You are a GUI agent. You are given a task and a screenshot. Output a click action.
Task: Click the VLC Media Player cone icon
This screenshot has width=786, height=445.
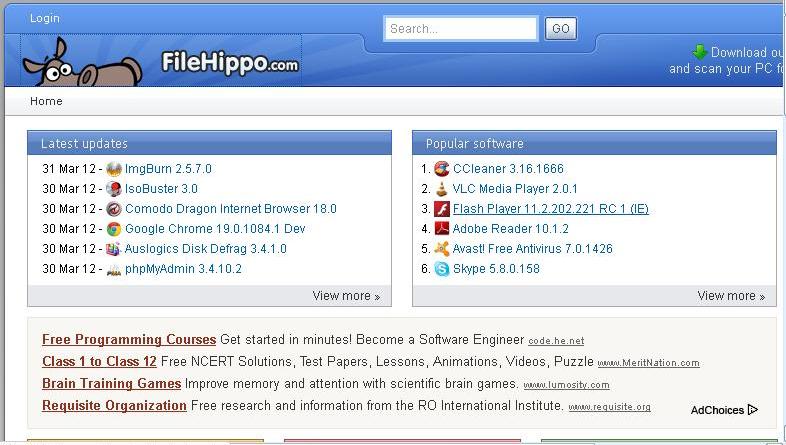coord(442,189)
